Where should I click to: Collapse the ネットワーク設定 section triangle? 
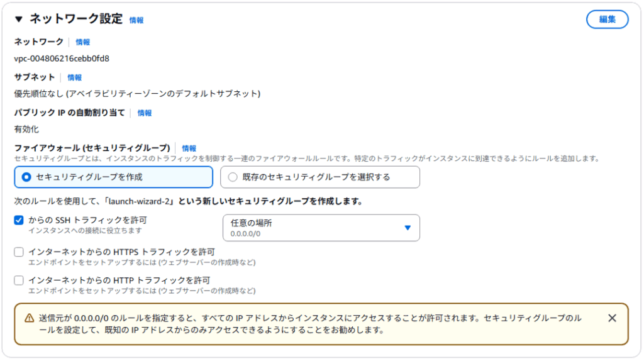18,19
